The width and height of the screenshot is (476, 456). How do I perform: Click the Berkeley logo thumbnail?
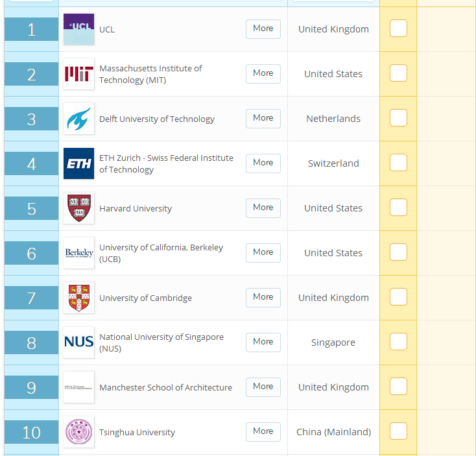(78, 253)
